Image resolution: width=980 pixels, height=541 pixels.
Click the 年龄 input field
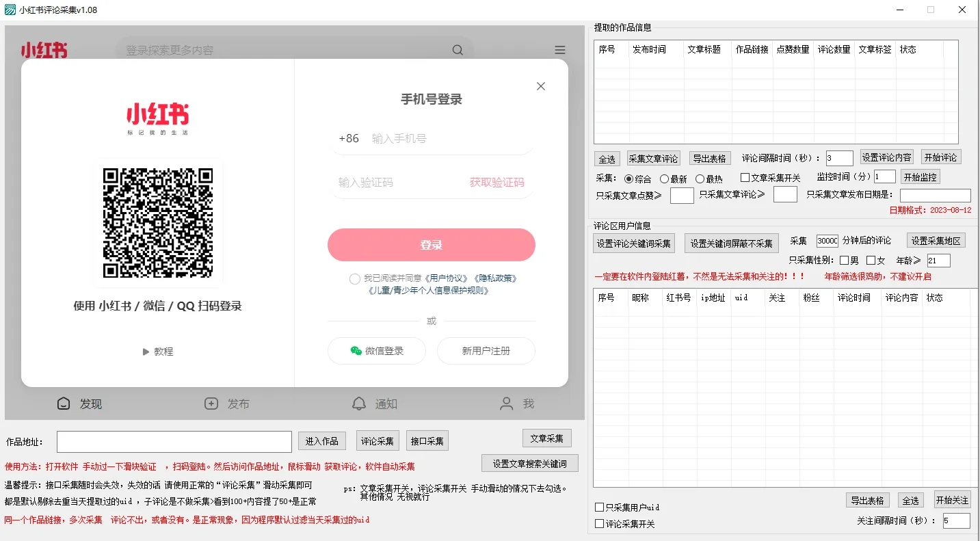point(938,261)
